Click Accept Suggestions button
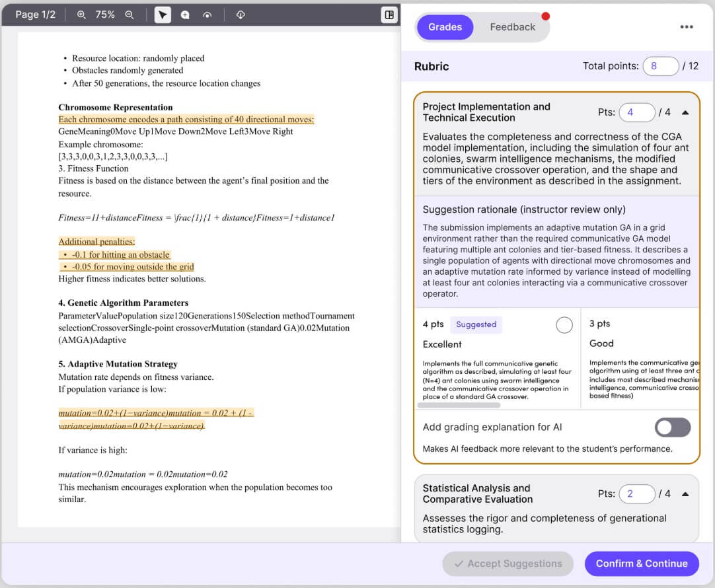Viewport: 715px width, 588px height. [x=508, y=564]
